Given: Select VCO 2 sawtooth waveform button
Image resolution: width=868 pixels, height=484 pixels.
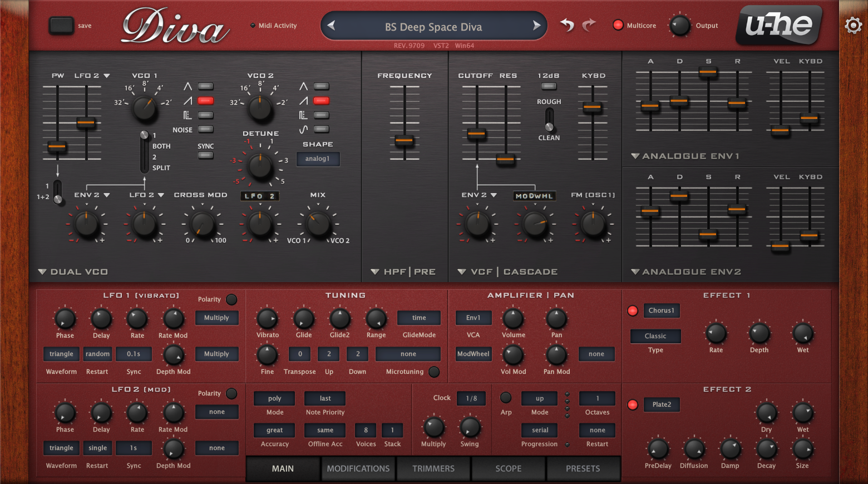Looking at the screenshot, I should pos(321,101).
